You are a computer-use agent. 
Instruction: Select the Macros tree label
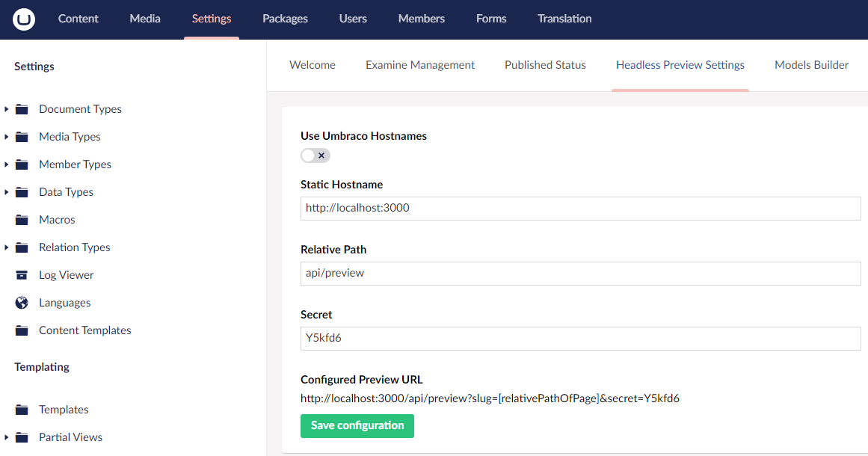[57, 220]
